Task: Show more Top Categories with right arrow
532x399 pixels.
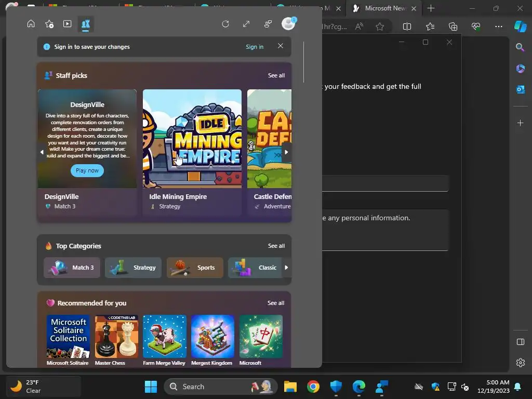Action: [286, 268]
